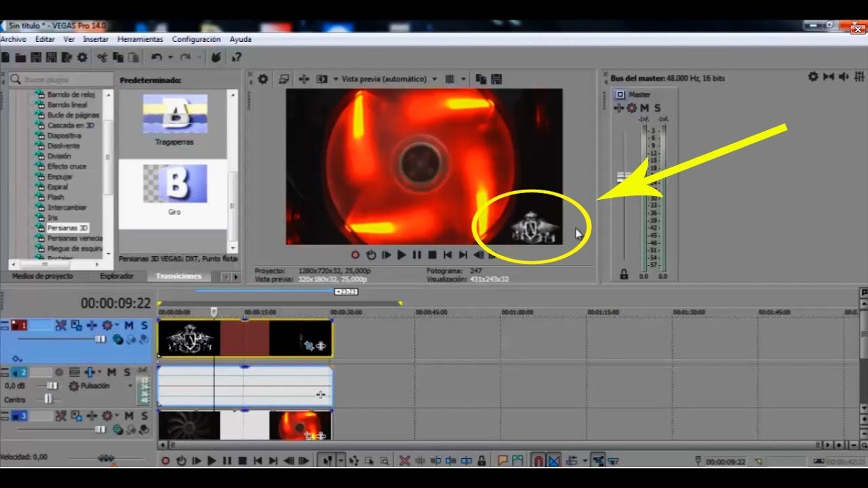
Task: Open the Archivo menu
Action: 14,39
